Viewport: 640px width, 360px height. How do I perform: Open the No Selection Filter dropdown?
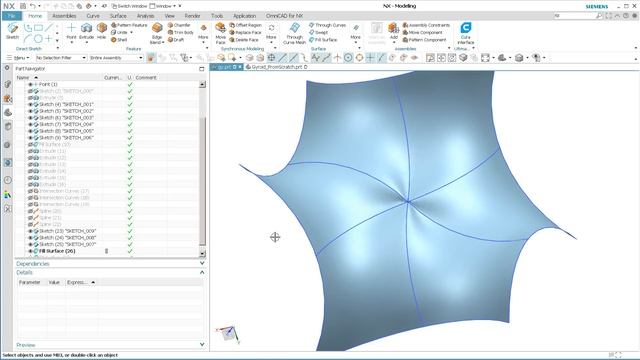click(x=61, y=58)
